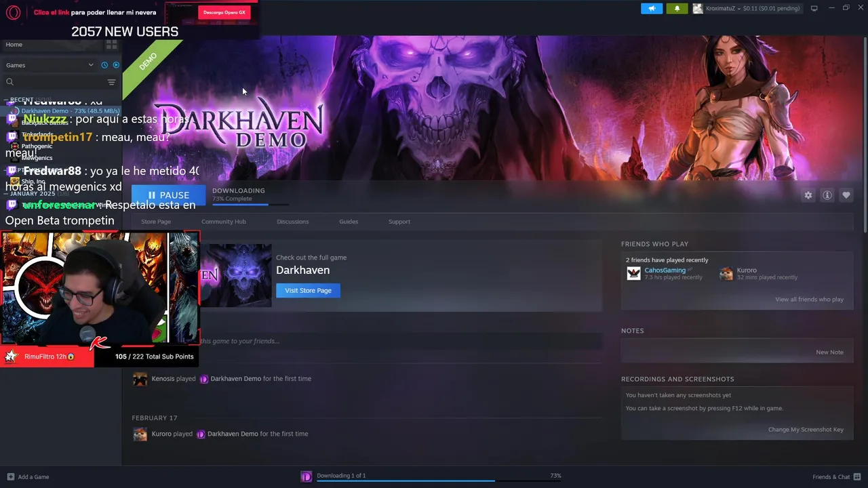868x488 pixels.
Task: Pause the Darkhaven Demo download
Action: [168, 195]
